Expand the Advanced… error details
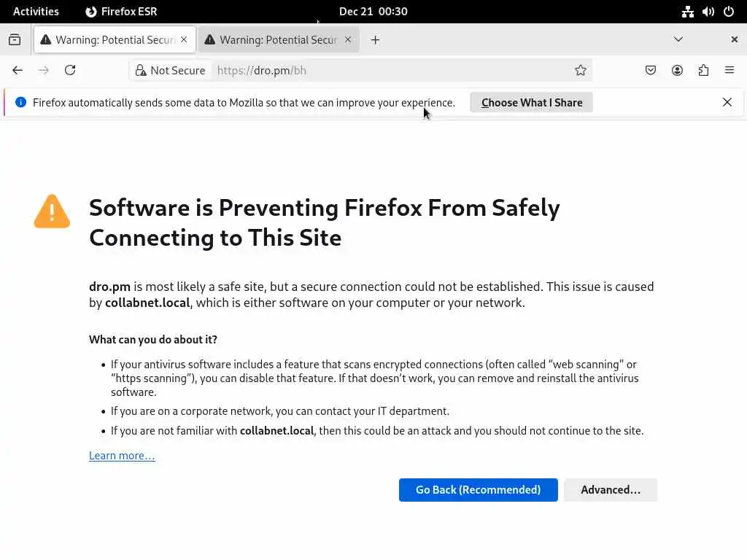Viewport: 747px width, 560px height. (x=610, y=490)
